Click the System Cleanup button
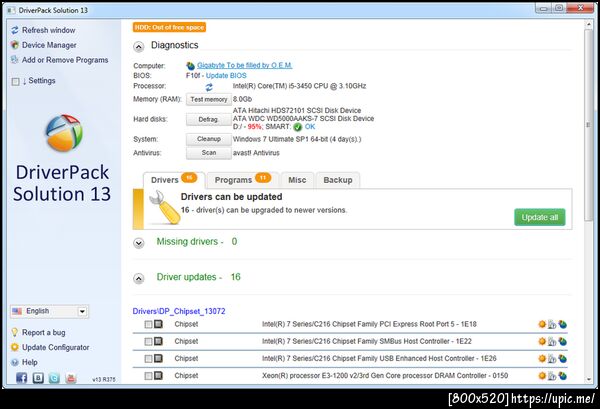This screenshot has height=409, width=600. pos(209,139)
